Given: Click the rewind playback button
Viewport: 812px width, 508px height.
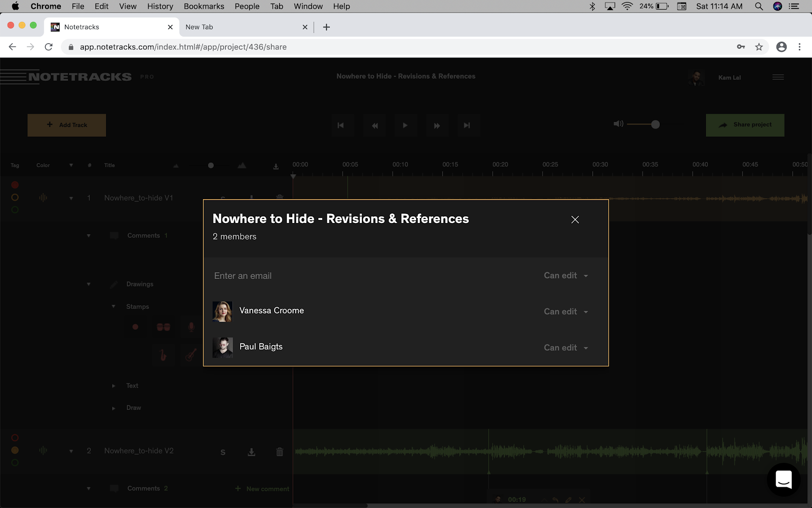Looking at the screenshot, I should [375, 125].
